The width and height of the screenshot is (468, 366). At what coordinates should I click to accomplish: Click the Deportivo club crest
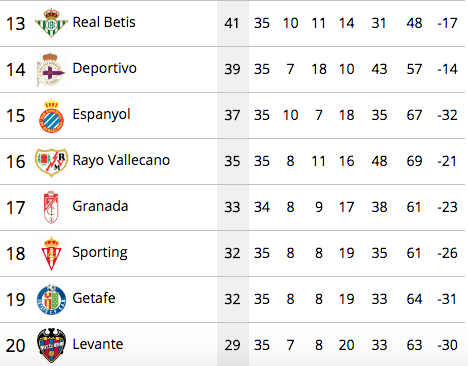(x=51, y=69)
